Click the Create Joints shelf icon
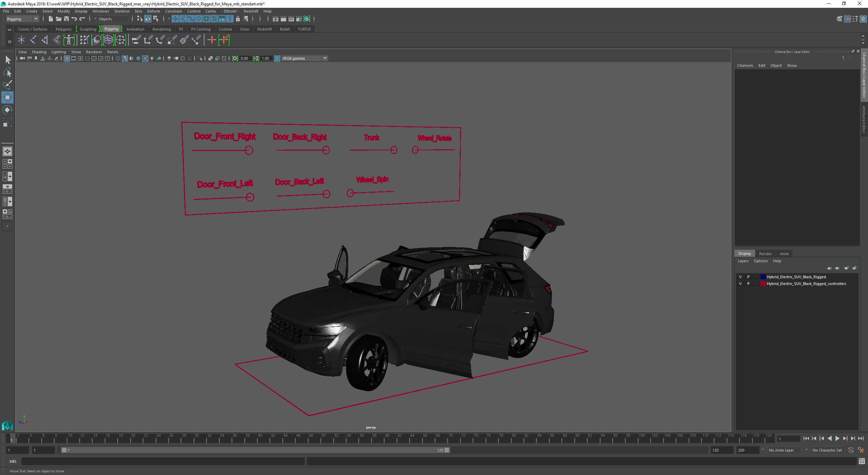The width and height of the screenshot is (868, 475). click(x=33, y=40)
